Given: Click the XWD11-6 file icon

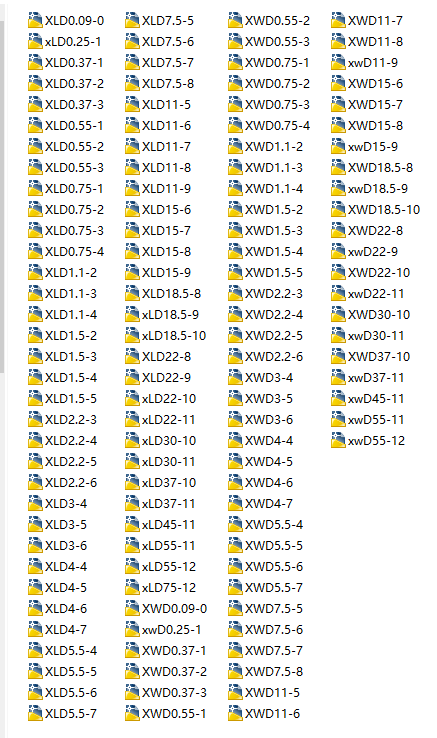Looking at the screenshot, I should 235,714.
